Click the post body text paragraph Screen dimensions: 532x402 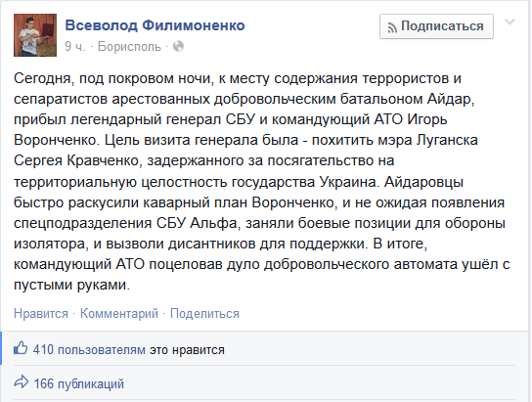pos(262,182)
